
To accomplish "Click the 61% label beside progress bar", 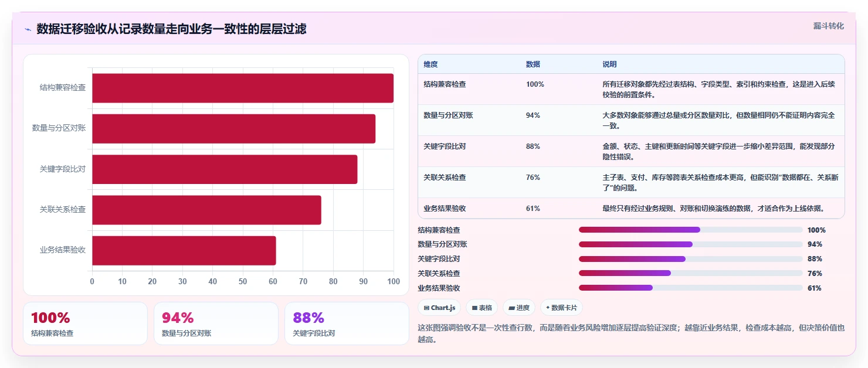I will (815, 288).
